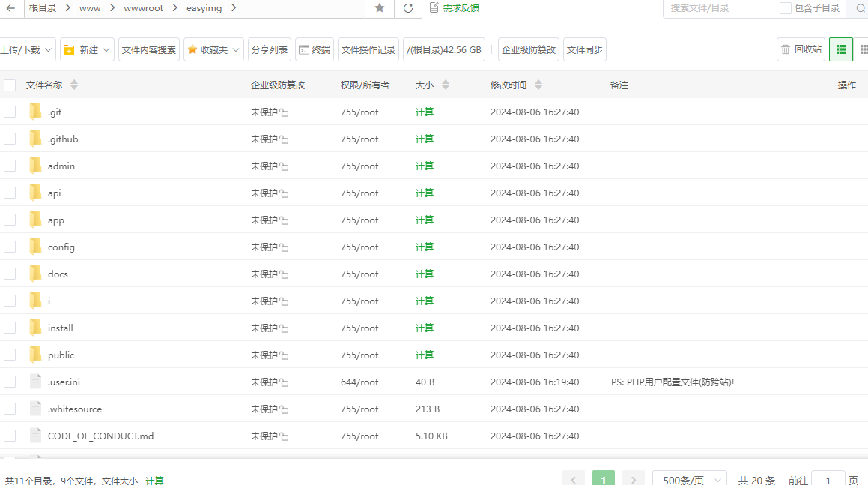Image resolution: width=868 pixels, height=485 pixels.
Task: Open the 终端 terminal
Action: (315, 49)
